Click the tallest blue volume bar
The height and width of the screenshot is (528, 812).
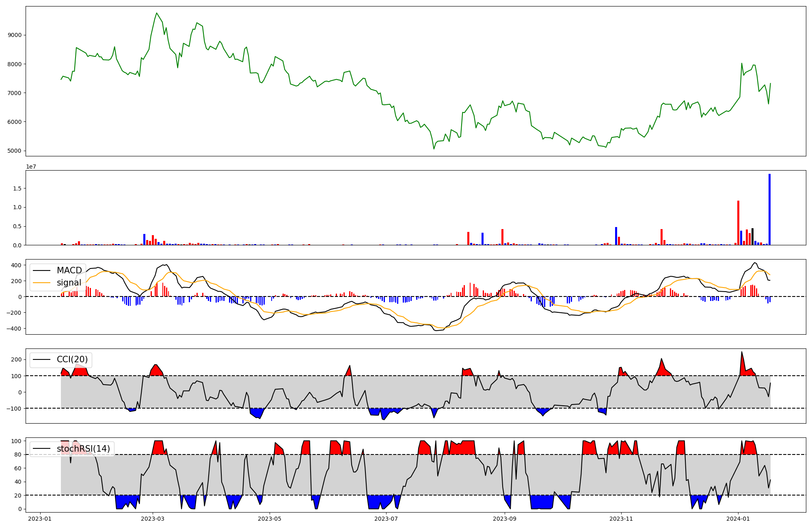tap(769, 209)
